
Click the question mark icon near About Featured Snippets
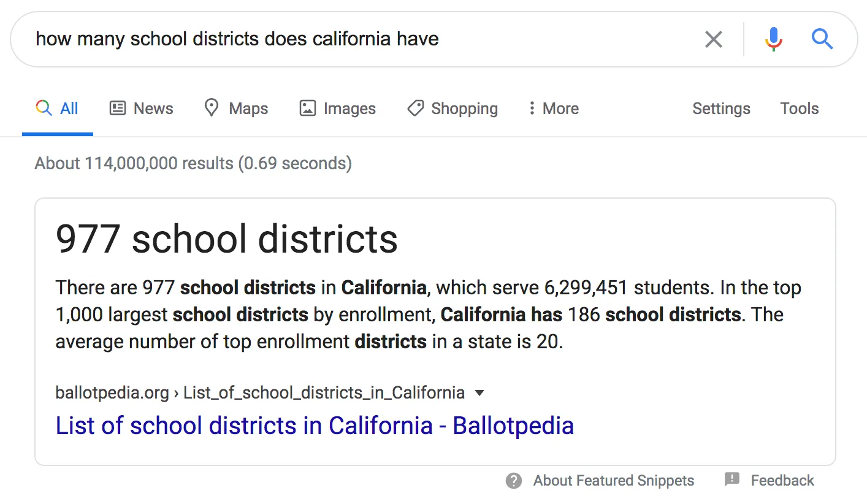click(513, 481)
